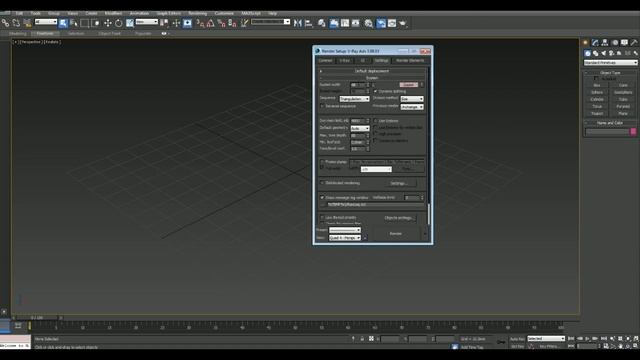This screenshot has width=640, height=360.
Task: Click the Render button in Render Setup
Action: 396,234
